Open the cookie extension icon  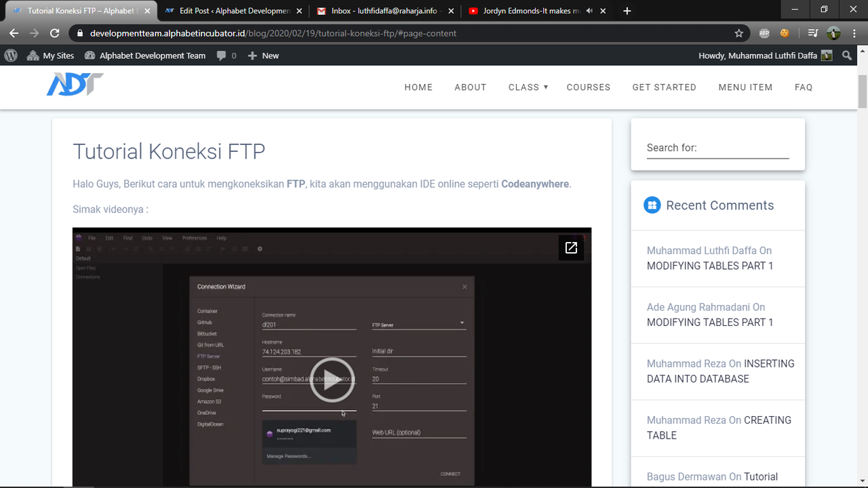tap(785, 33)
